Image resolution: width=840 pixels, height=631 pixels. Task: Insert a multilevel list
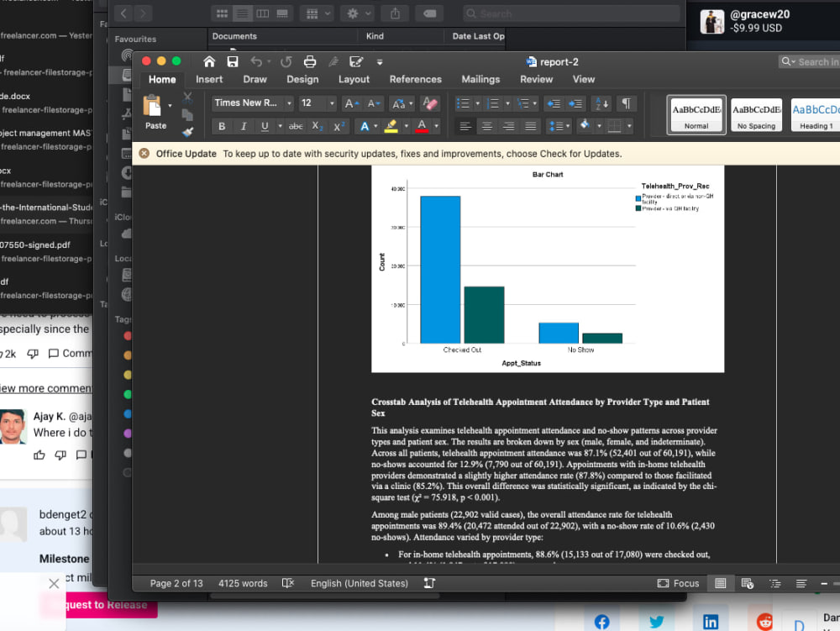point(522,103)
